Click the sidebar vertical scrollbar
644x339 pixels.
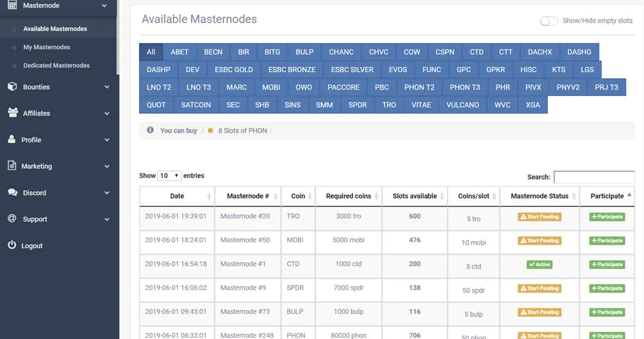[118, 37]
